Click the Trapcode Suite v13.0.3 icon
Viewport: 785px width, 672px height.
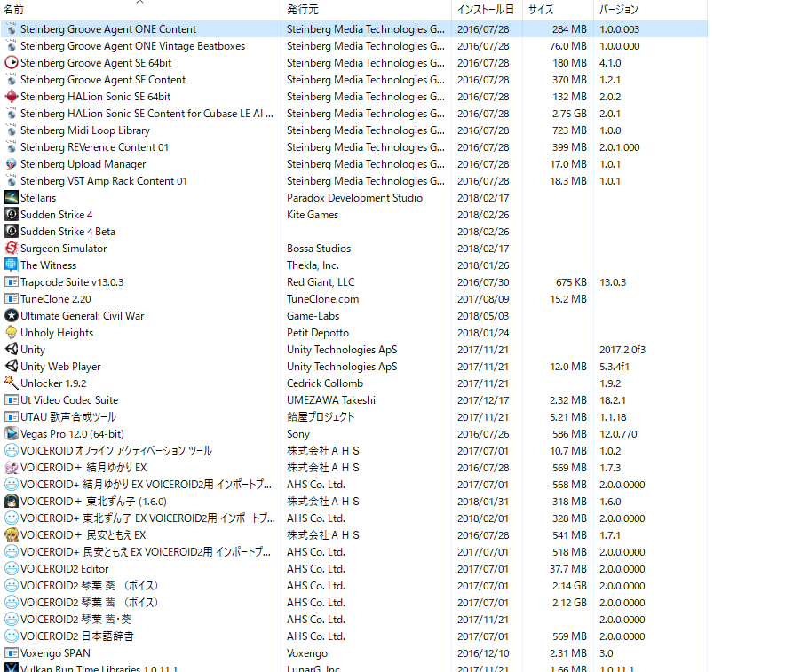coord(11,282)
